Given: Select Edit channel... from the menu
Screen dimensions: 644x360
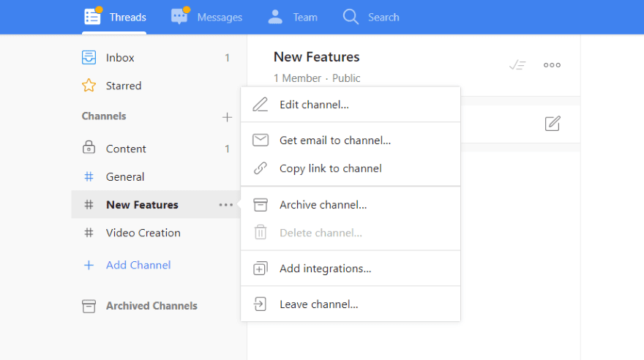Looking at the screenshot, I should [314, 105].
